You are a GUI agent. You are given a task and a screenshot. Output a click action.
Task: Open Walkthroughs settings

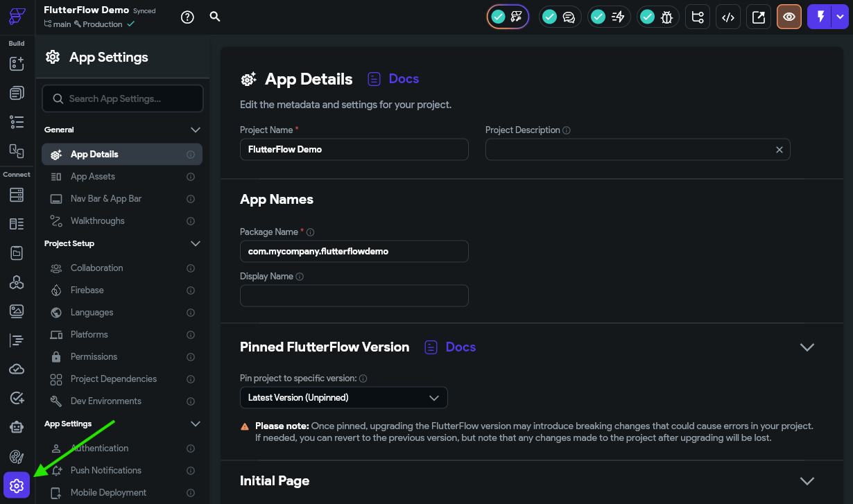[122, 221]
